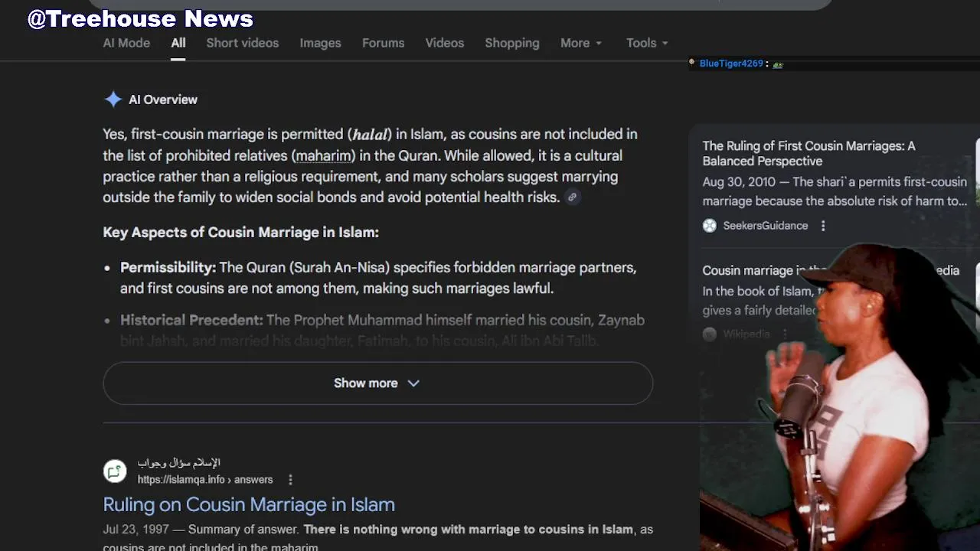Click the Historical Precedent bullet label
The width and height of the screenshot is (980, 551).
(x=191, y=320)
